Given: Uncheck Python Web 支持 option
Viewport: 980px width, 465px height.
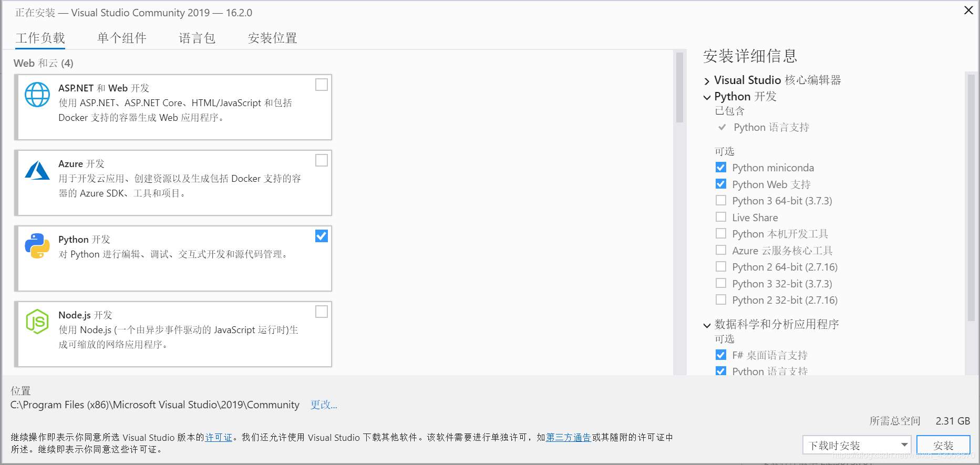Looking at the screenshot, I should tap(721, 184).
